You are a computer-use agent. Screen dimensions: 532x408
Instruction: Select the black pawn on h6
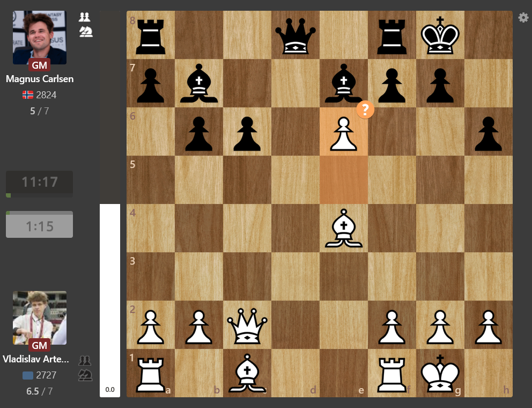[488, 134]
